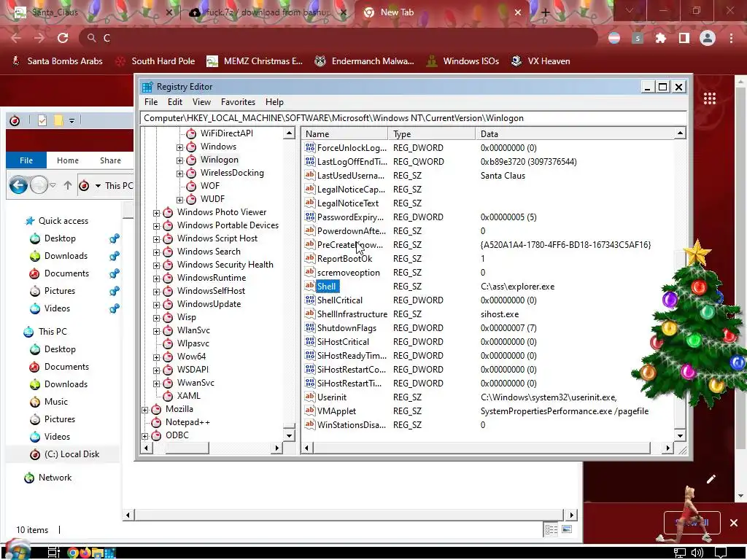Open the South Hard Pole bookmark
The image size is (747, 560).
pyautogui.click(x=155, y=61)
